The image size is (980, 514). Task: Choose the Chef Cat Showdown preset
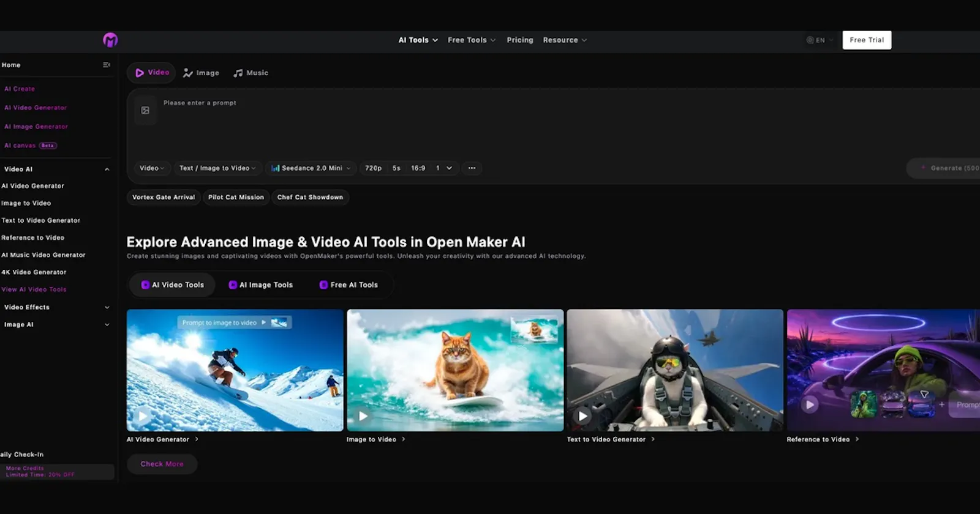[x=310, y=198]
